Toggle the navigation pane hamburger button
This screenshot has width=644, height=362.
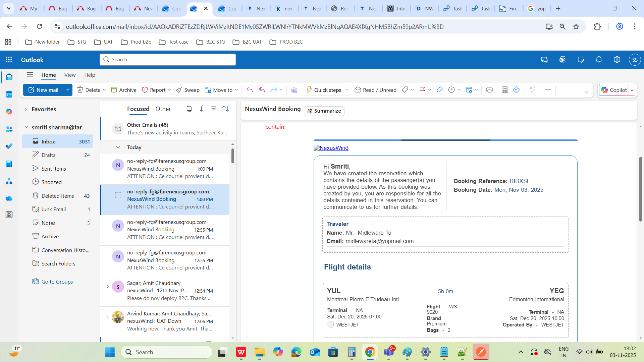coord(30,75)
